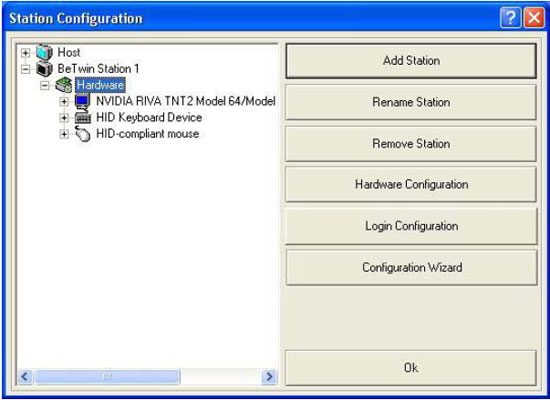Image resolution: width=550 pixels, height=400 pixels.
Task: Select the Hardware tree label
Action: click(x=100, y=85)
